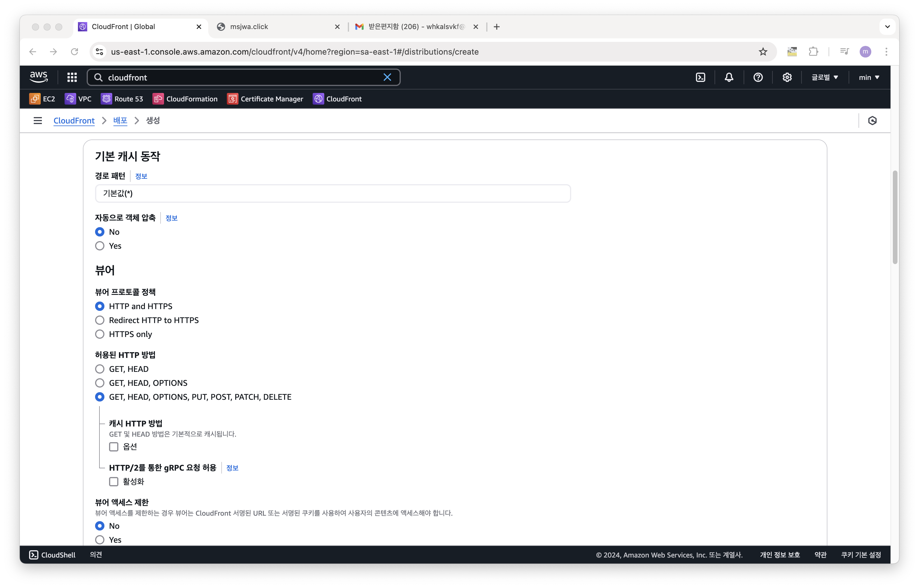The height and width of the screenshot is (588, 919).
Task: Enable gRPC 활성화 checkbox
Action: tap(114, 481)
